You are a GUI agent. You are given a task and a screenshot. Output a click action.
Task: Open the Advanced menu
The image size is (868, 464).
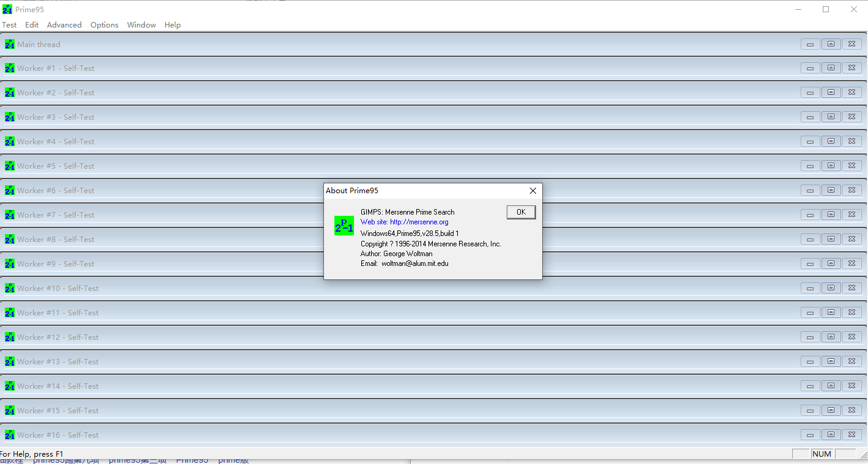pyautogui.click(x=64, y=25)
